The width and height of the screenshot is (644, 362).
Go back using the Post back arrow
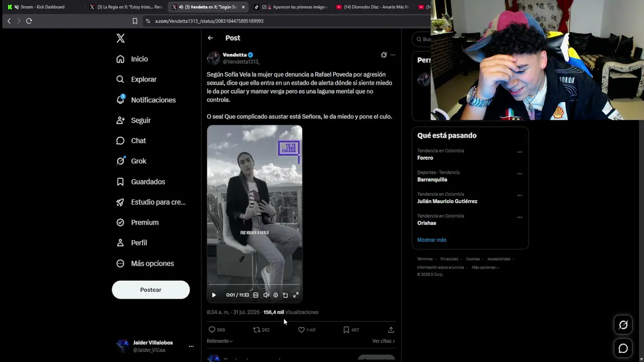coord(210,38)
